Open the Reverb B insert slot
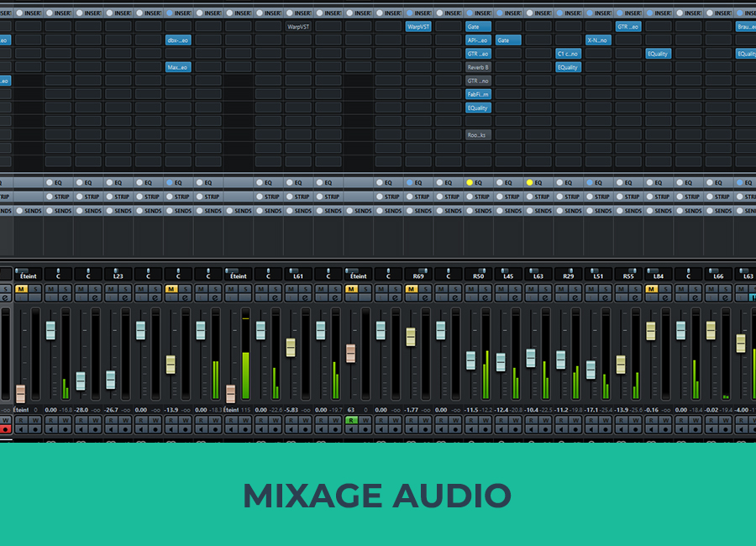Image resolution: width=756 pixels, height=546 pixels. pyautogui.click(x=478, y=67)
